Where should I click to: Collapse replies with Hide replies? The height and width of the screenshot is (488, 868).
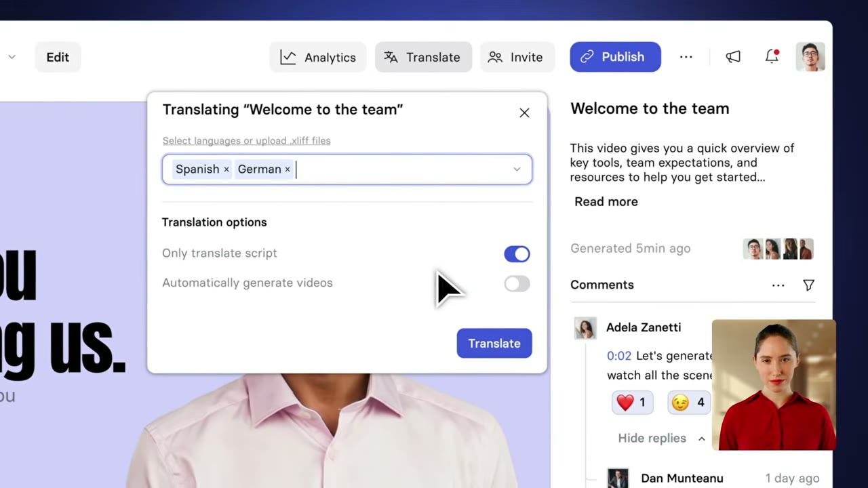click(x=662, y=439)
